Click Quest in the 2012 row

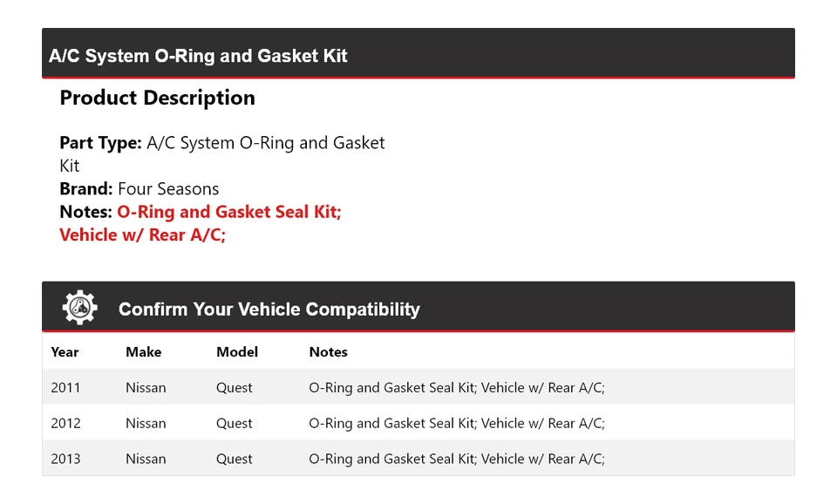(235, 423)
